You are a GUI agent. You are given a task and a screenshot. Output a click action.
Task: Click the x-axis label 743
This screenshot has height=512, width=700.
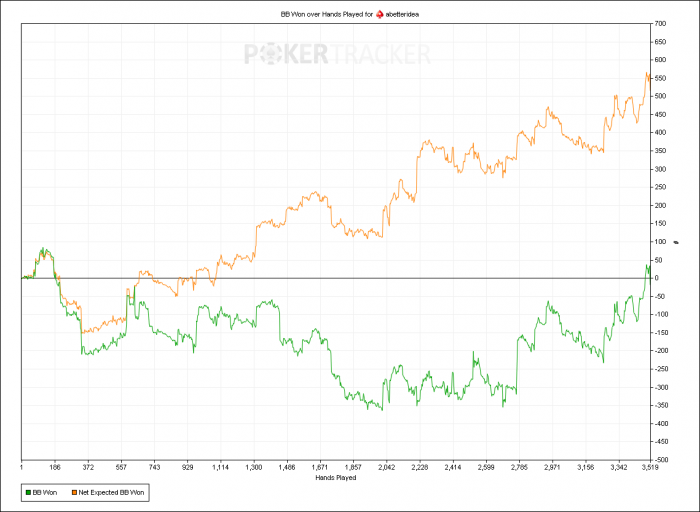154,467
